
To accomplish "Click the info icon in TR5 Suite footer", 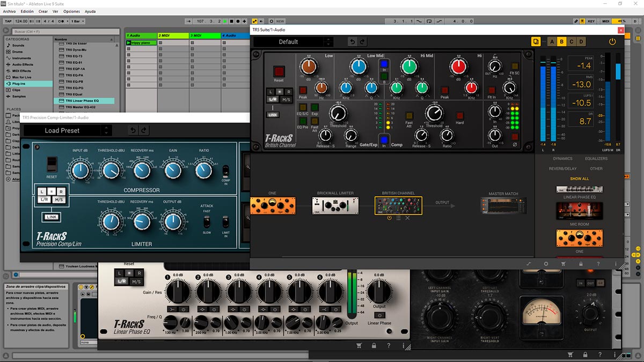I will click(616, 264).
